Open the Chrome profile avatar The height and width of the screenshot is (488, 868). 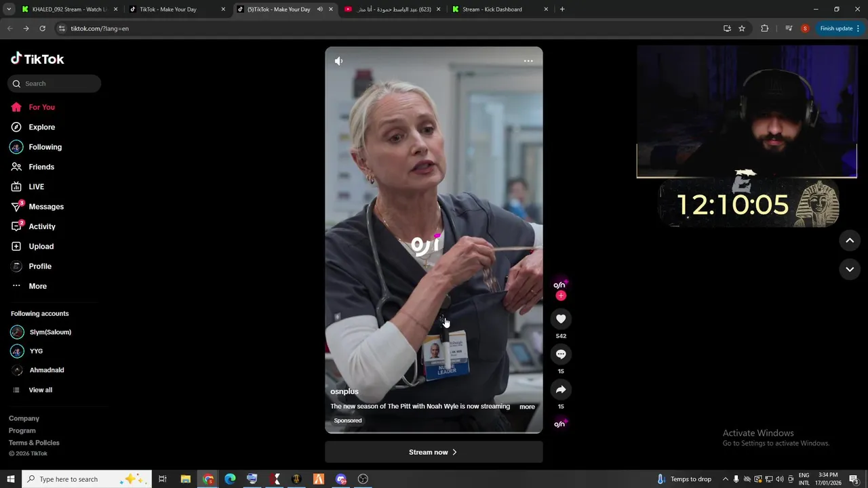[805, 28]
